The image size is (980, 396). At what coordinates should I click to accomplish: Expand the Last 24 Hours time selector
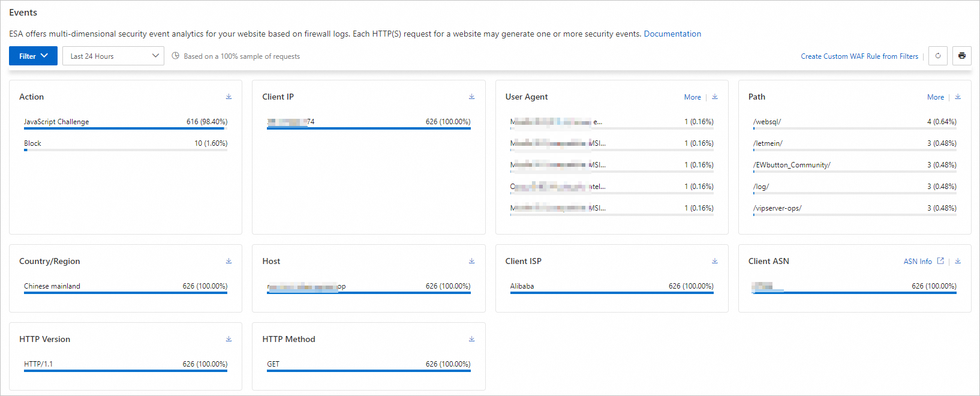(x=113, y=56)
